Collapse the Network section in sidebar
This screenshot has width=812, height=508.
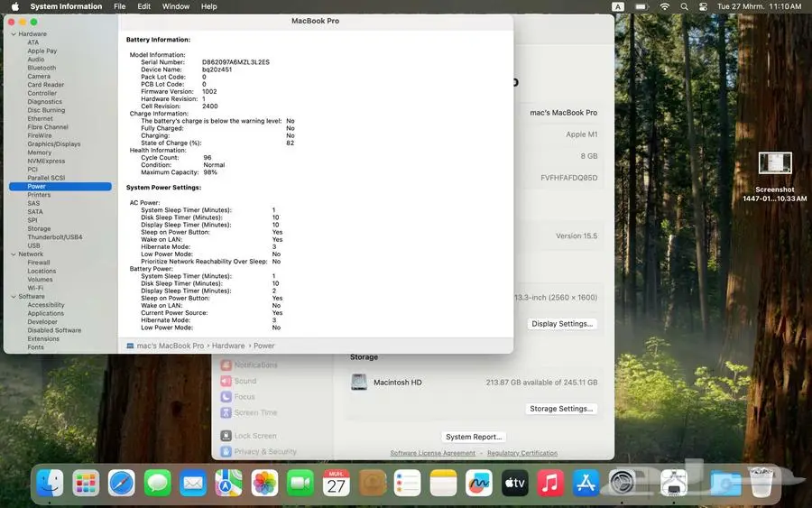[14, 254]
